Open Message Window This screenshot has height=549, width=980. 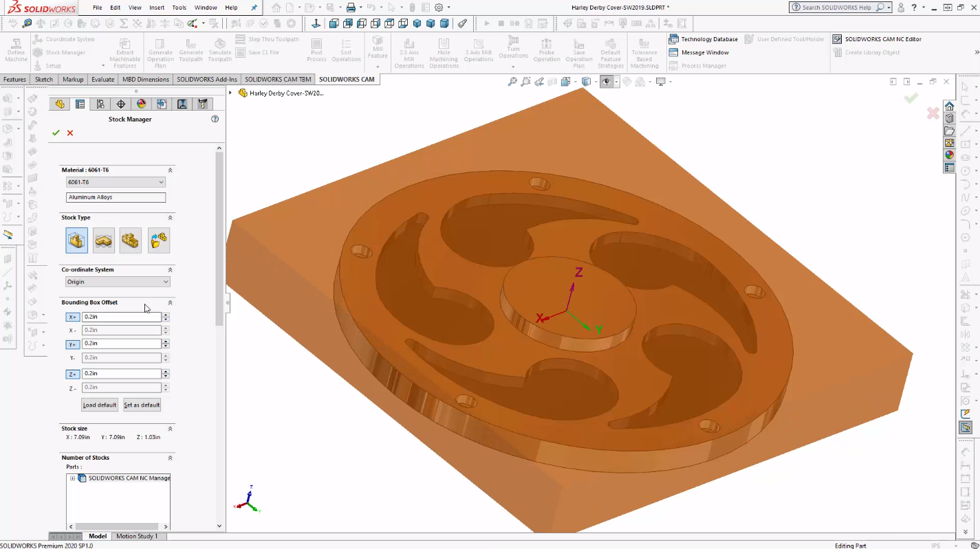[x=699, y=52]
